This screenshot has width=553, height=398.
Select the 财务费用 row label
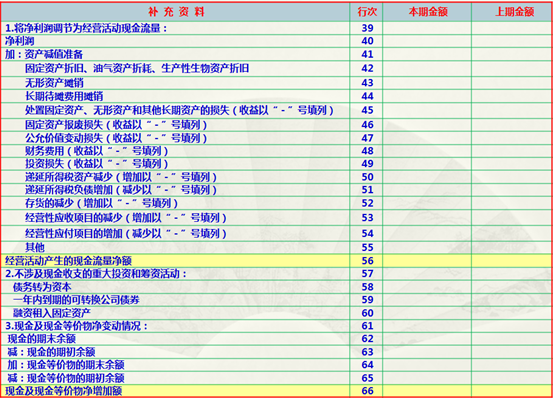[96, 151]
